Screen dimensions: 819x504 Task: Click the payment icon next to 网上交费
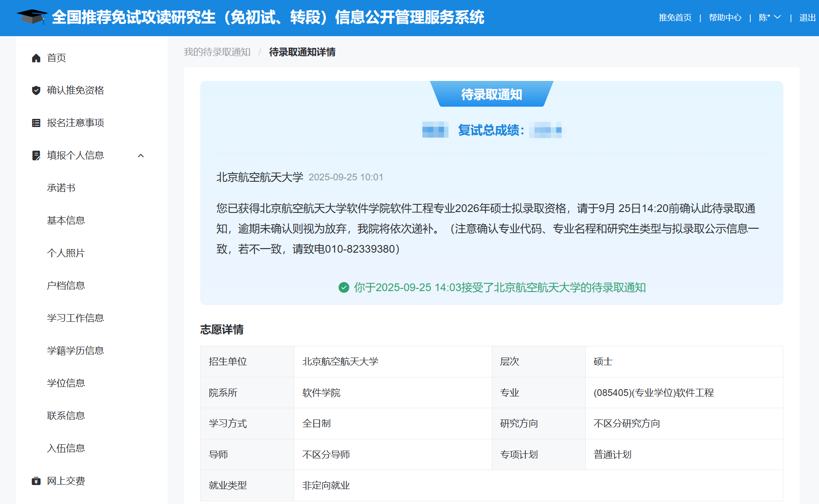[36, 480]
